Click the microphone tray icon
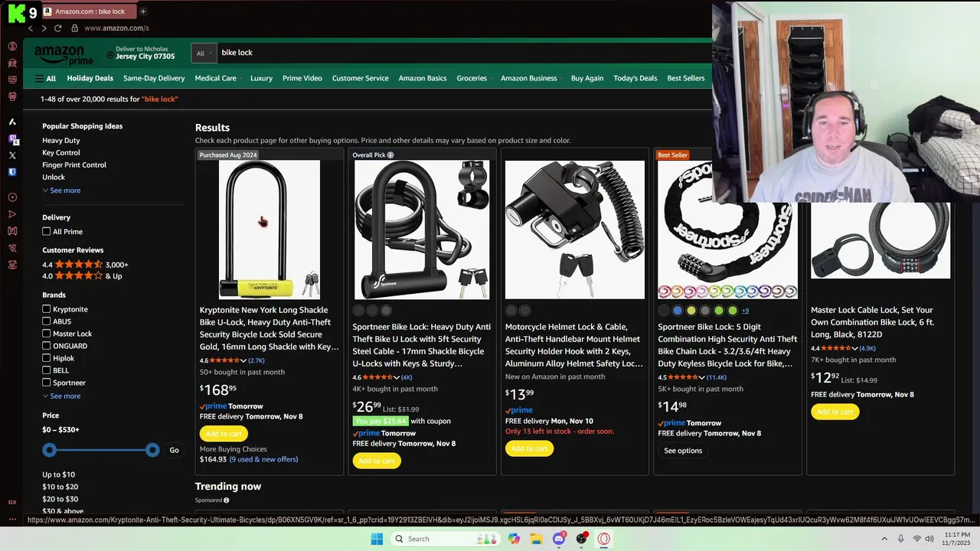Viewport: 980px width, 551px height. [901, 539]
